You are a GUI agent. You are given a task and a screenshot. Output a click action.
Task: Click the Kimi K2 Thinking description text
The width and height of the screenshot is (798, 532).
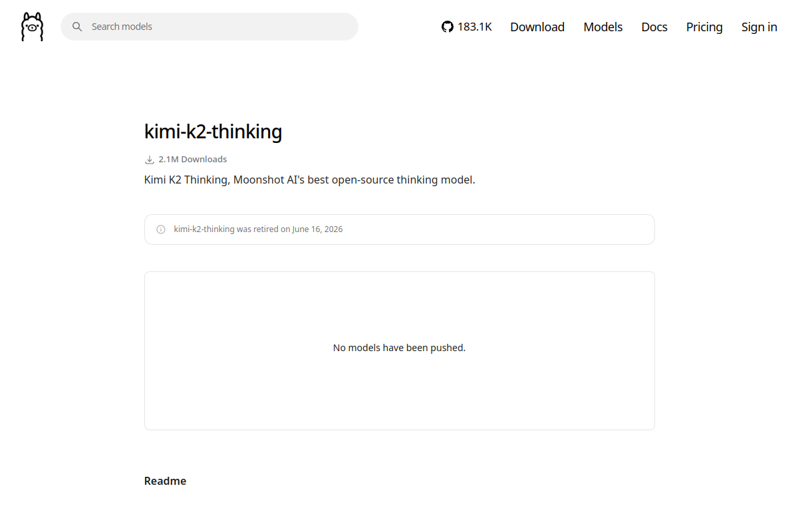point(310,180)
